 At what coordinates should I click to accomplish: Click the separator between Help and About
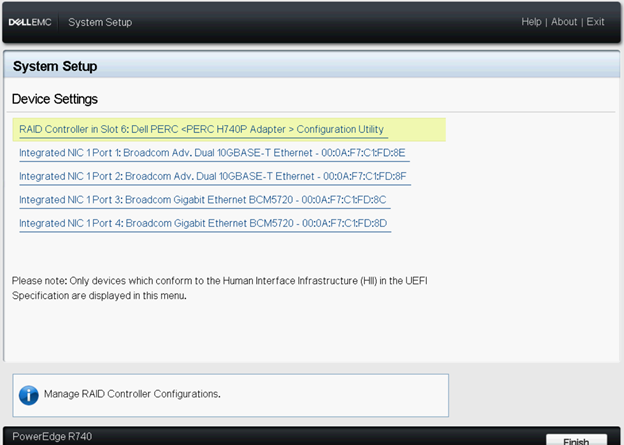(548, 22)
